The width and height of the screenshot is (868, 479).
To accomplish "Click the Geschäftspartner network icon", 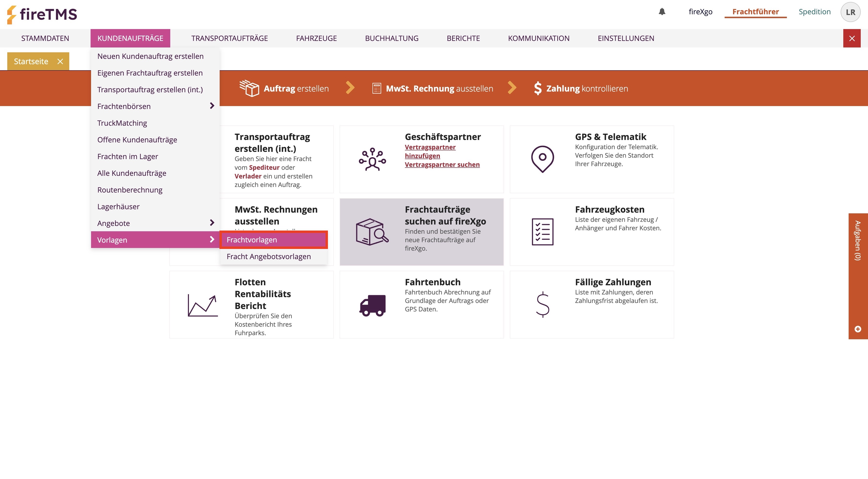I will [x=372, y=159].
